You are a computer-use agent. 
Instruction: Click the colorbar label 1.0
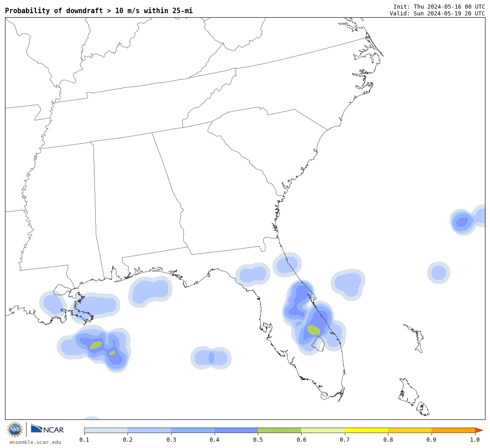tap(475, 440)
